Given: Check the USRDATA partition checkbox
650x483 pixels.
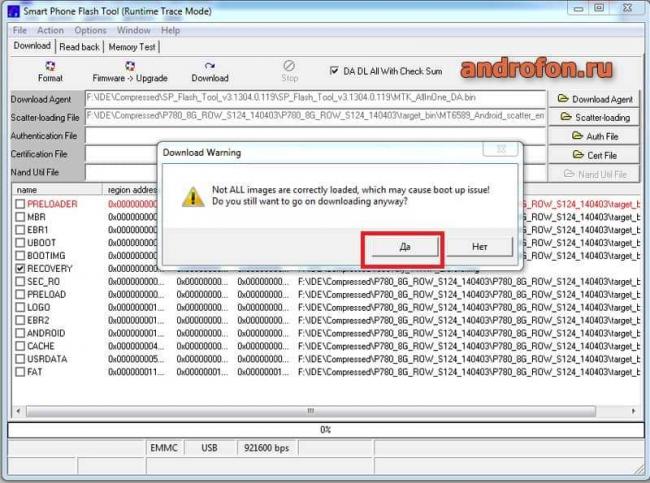Looking at the screenshot, I should pos(20,359).
